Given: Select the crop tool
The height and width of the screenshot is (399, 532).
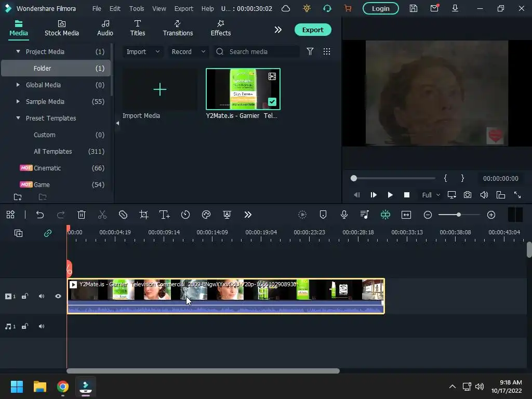Looking at the screenshot, I should coord(144,215).
